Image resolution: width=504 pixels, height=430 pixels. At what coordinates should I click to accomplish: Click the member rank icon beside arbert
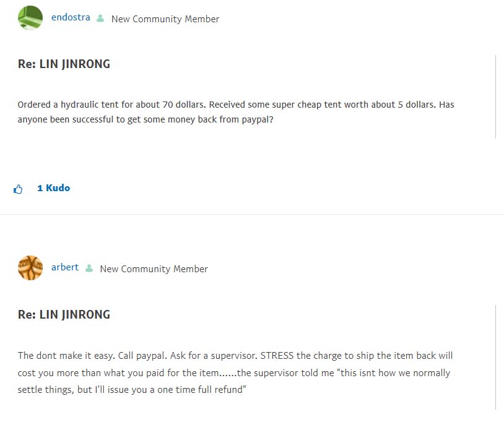tap(89, 269)
